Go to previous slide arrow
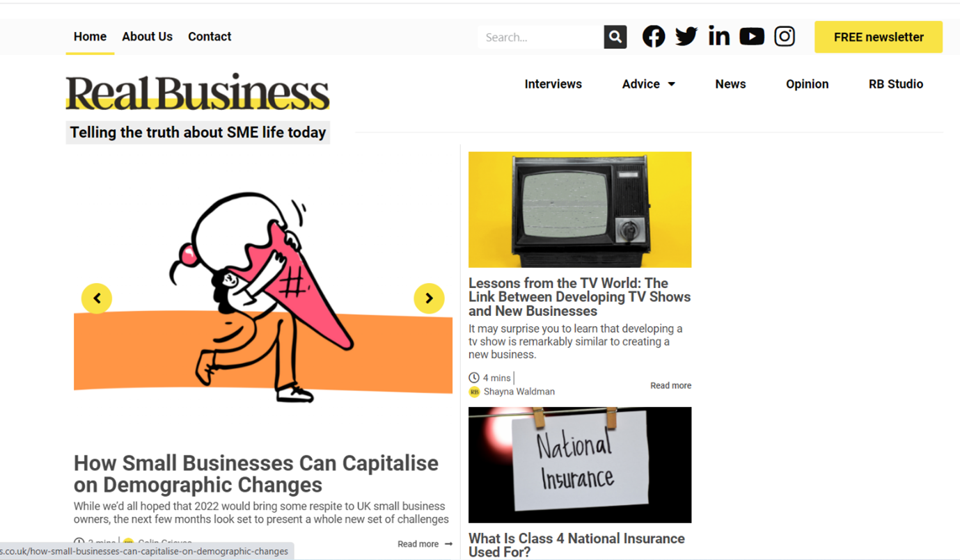960x560 pixels. point(97,298)
